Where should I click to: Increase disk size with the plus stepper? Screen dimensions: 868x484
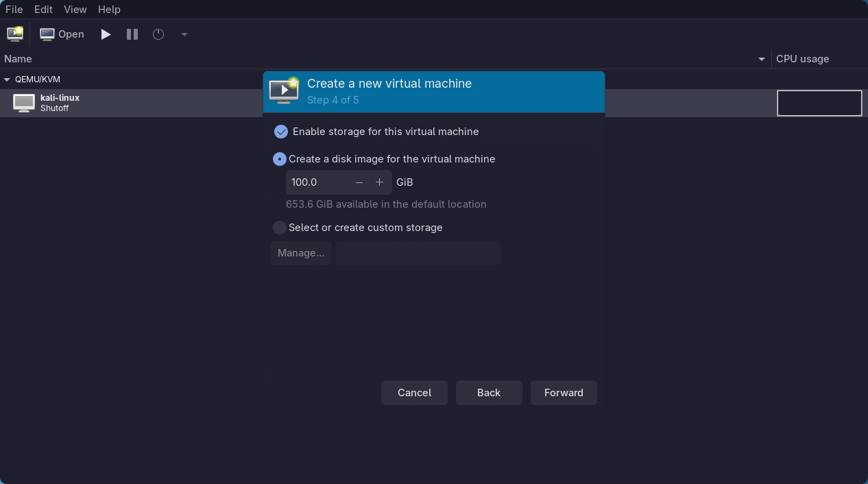pyautogui.click(x=379, y=182)
